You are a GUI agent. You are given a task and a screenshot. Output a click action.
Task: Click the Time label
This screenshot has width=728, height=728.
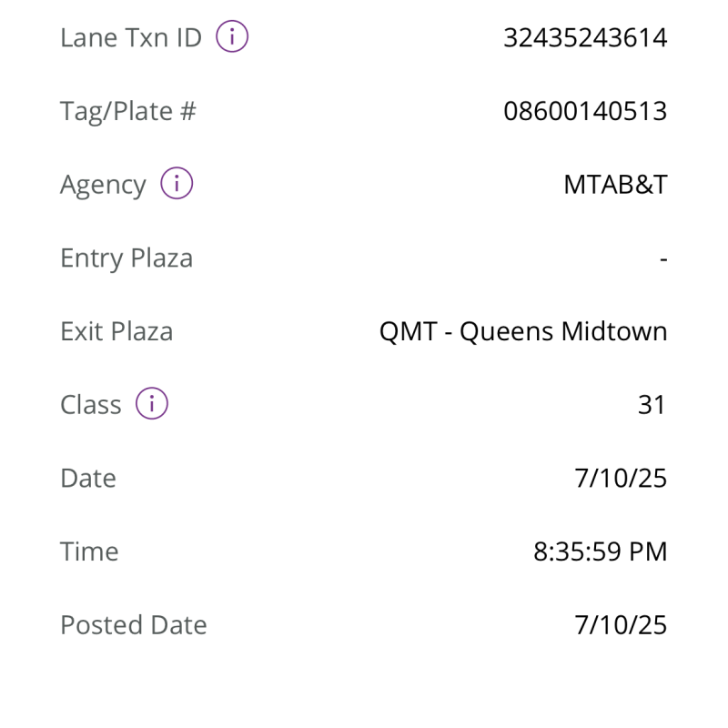point(89,551)
